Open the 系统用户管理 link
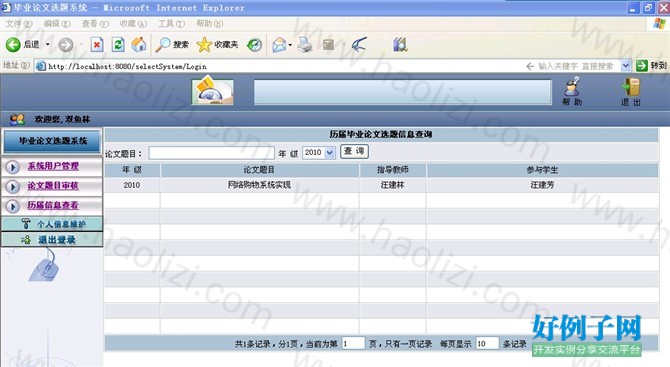670x367 pixels. pos(53,166)
